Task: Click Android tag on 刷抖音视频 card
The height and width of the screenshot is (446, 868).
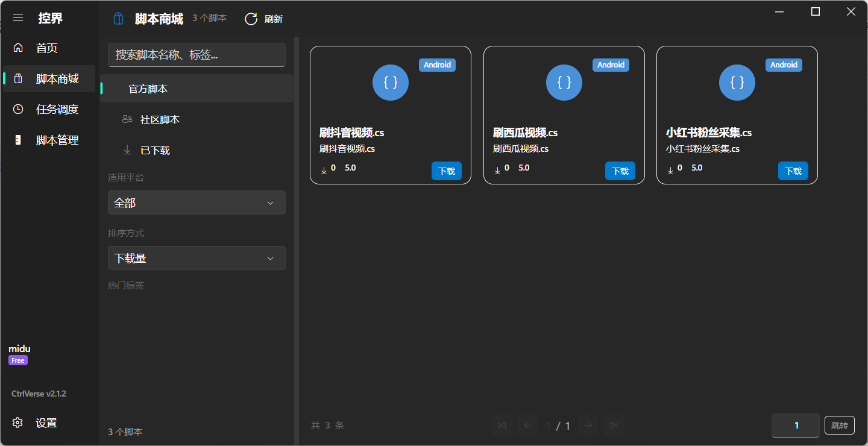Action: (x=437, y=65)
